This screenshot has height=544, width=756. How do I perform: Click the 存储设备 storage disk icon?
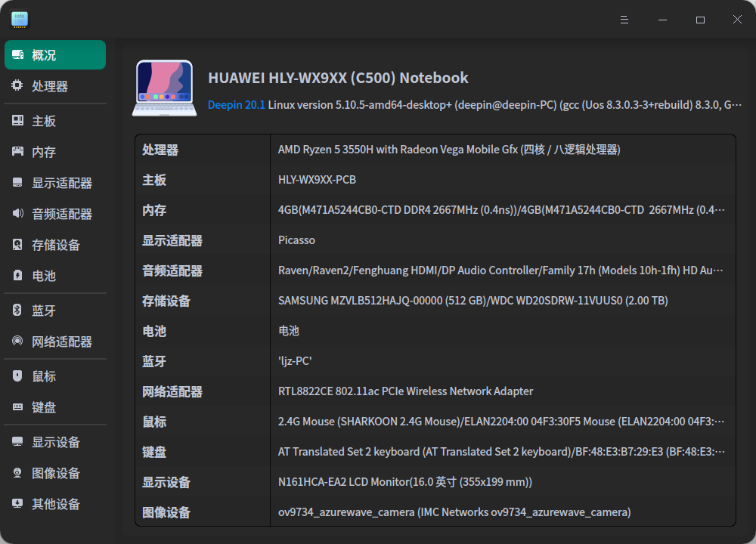pos(17,244)
